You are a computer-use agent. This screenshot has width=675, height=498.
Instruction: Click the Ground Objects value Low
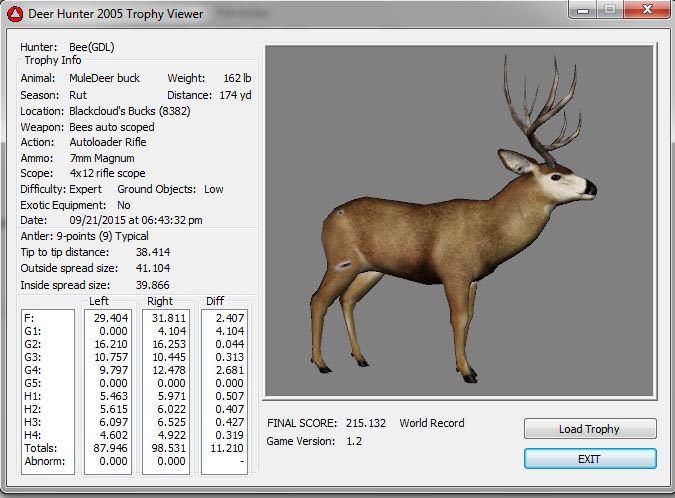(214, 189)
